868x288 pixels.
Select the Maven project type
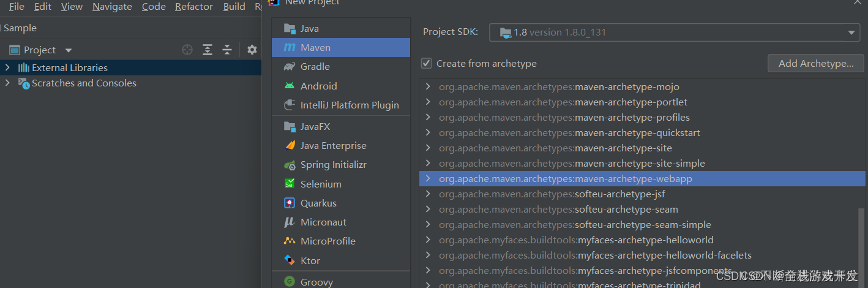(x=341, y=47)
